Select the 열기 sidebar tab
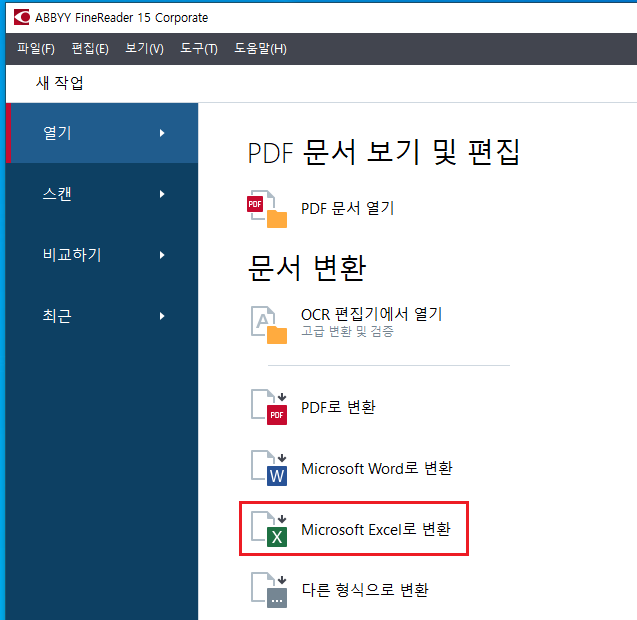The width and height of the screenshot is (637, 620). pos(102,133)
